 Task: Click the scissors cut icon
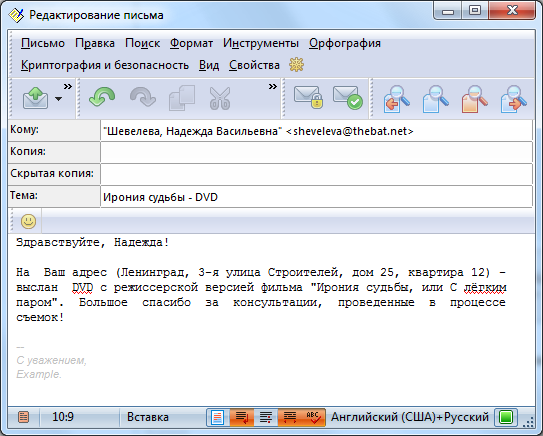[x=220, y=98]
